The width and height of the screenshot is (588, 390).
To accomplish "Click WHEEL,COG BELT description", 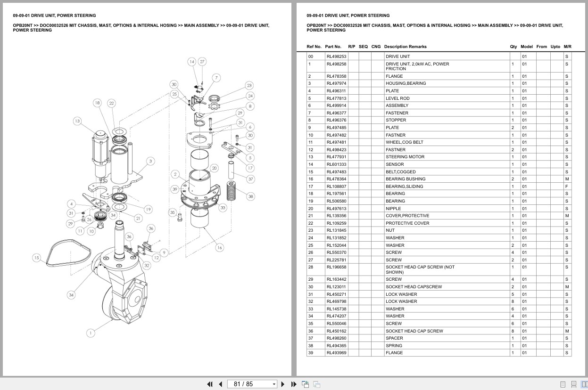I will coord(405,142).
